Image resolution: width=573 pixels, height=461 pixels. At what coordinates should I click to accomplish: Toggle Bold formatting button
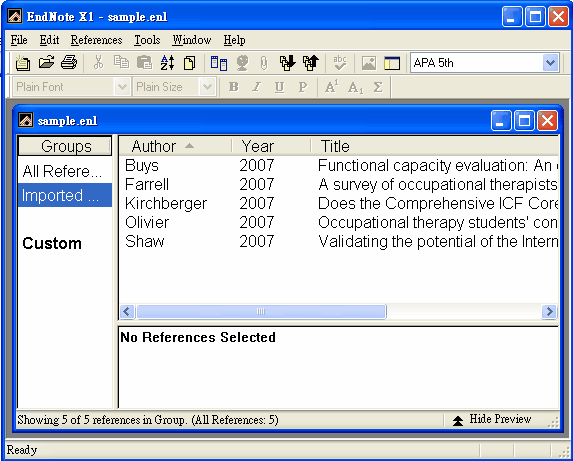234,87
